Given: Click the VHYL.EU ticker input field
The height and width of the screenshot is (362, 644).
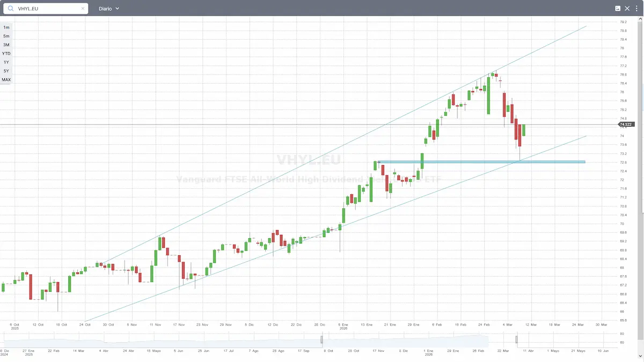Looking at the screenshot, I should point(46,8).
